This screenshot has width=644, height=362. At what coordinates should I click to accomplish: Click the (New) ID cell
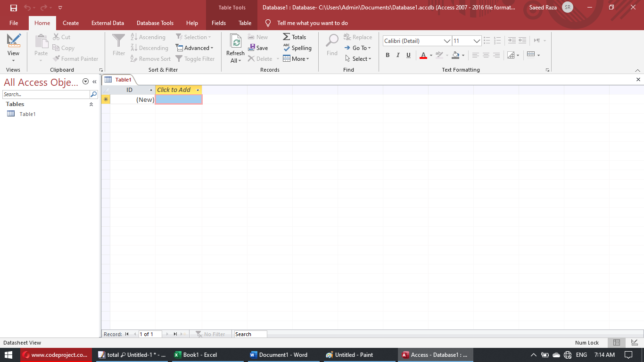click(x=133, y=99)
